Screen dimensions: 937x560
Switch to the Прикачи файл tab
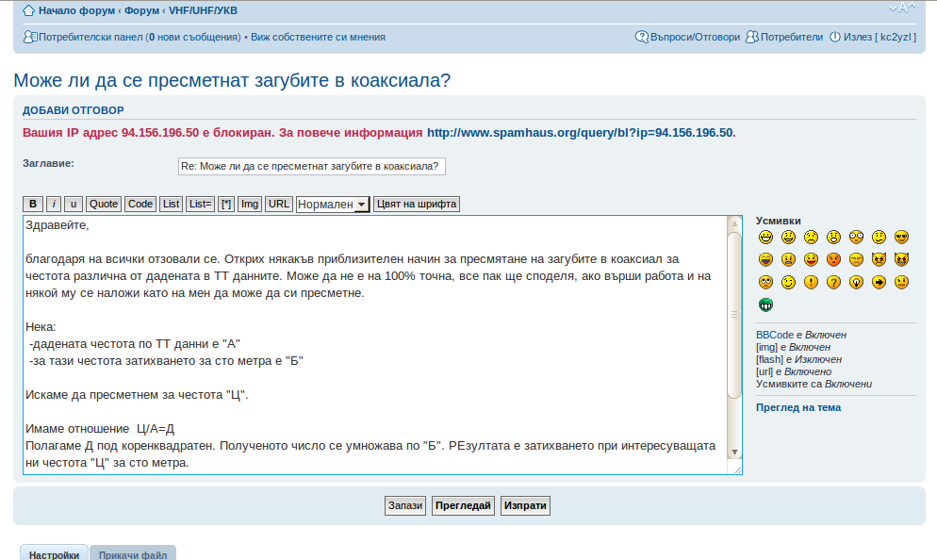tap(133, 555)
